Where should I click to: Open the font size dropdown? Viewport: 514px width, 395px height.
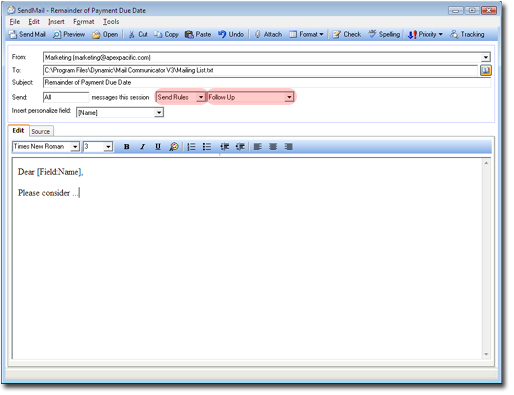(x=108, y=147)
